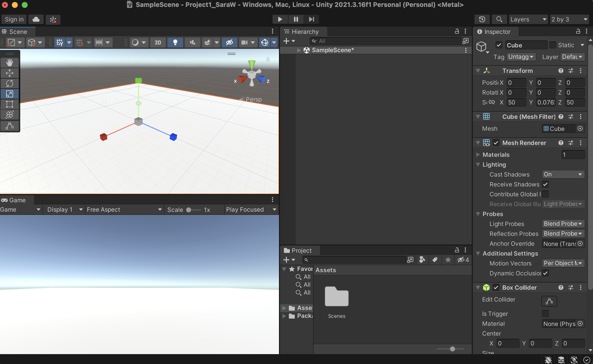Uncheck Dynamic Occlusion

pos(545,273)
